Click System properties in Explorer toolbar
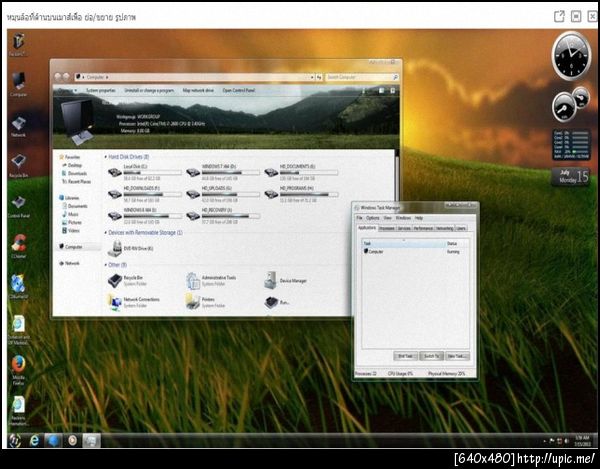 click(101, 91)
